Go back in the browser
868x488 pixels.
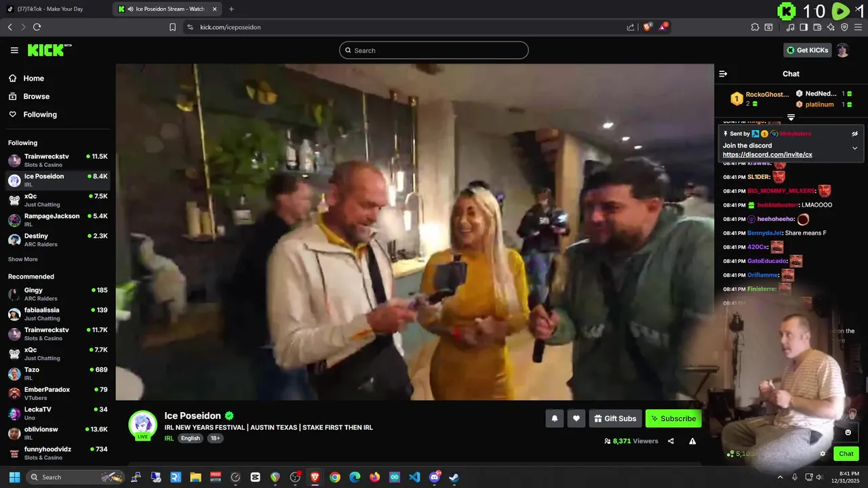[x=9, y=27]
